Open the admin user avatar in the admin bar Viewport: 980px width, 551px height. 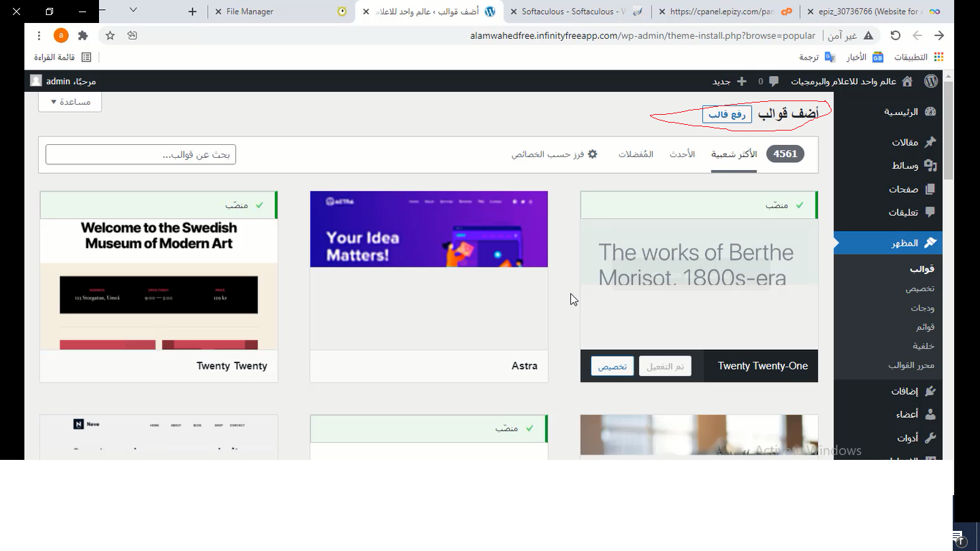[36, 81]
